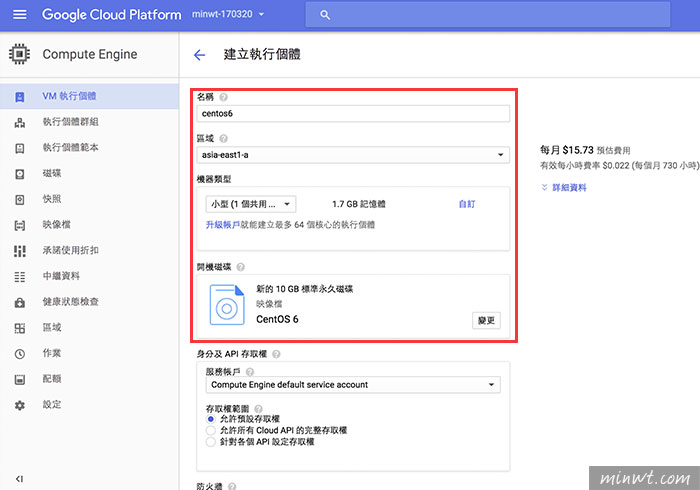The width and height of the screenshot is (700, 490).
Task: Click the 區域 zones sidebar icon
Action: click(20, 328)
